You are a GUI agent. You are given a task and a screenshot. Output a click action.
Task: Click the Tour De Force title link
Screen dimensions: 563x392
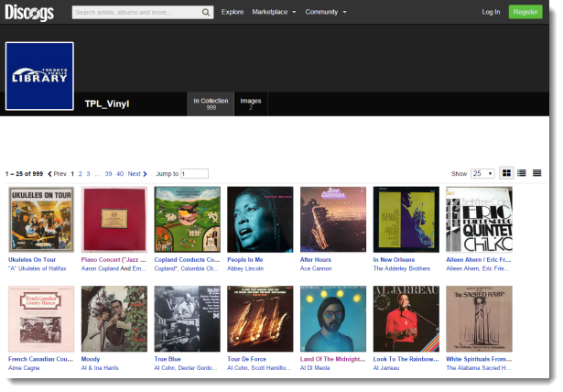(x=246, y=359)
